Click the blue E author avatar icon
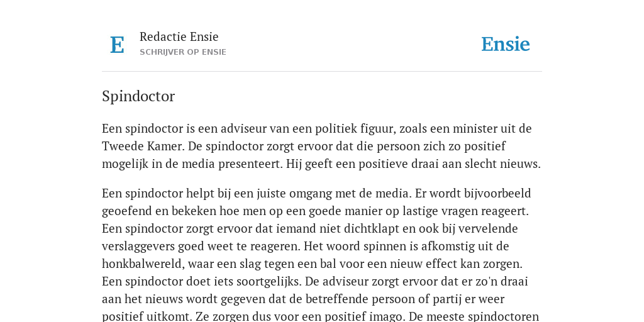 tap(117, 45)
